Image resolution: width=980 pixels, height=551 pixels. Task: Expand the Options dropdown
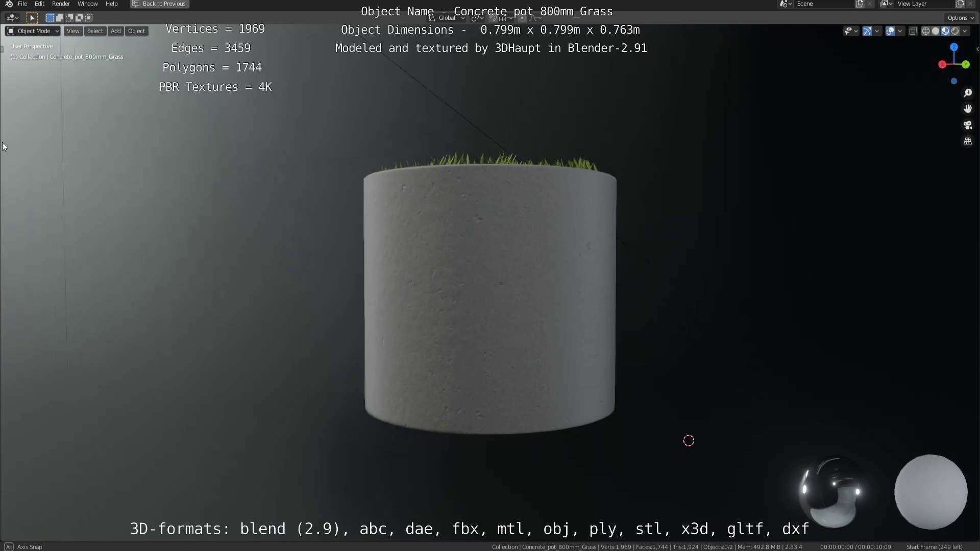[960, 18]
